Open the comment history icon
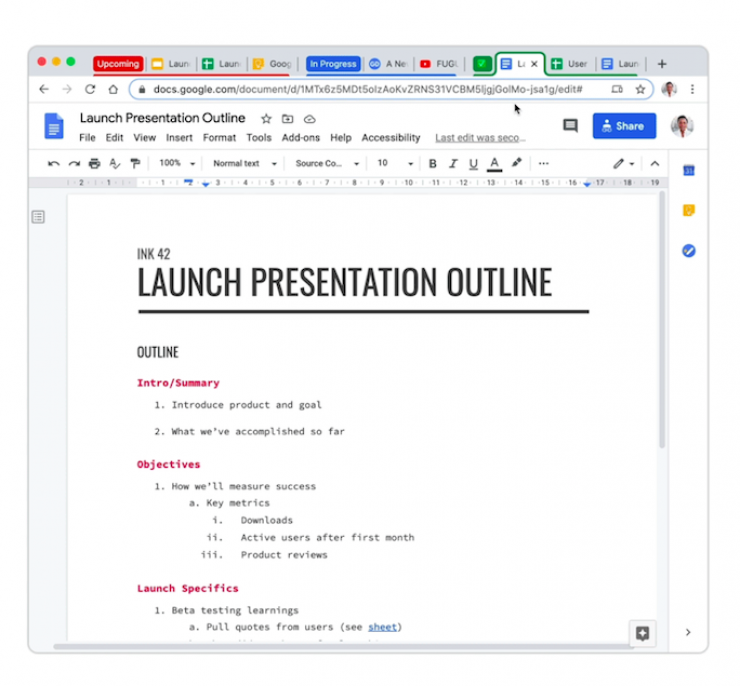 point(570,126)
